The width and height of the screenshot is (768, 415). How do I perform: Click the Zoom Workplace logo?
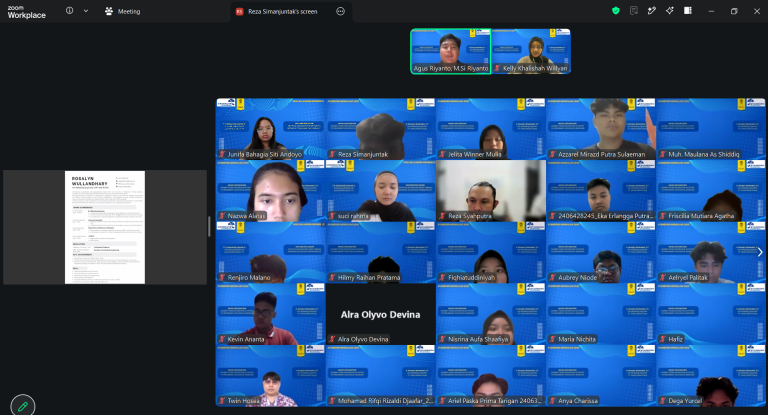pyautogui.click(x=26, y=12)
